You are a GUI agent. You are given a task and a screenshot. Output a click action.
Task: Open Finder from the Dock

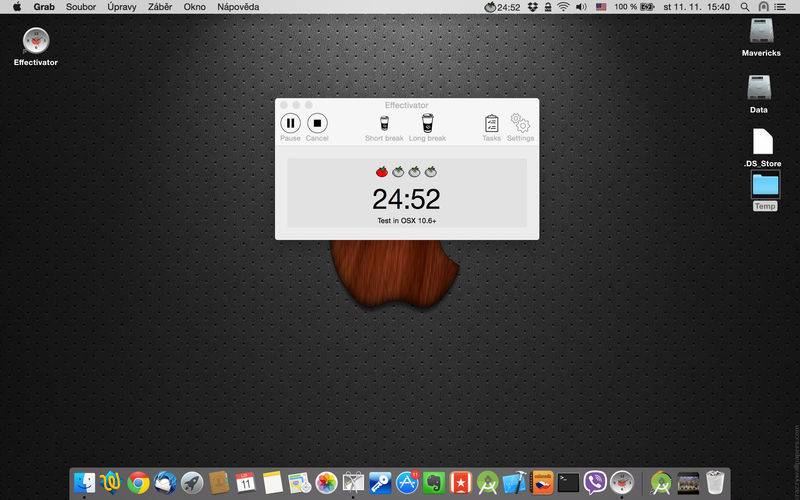tap(84, 482)
